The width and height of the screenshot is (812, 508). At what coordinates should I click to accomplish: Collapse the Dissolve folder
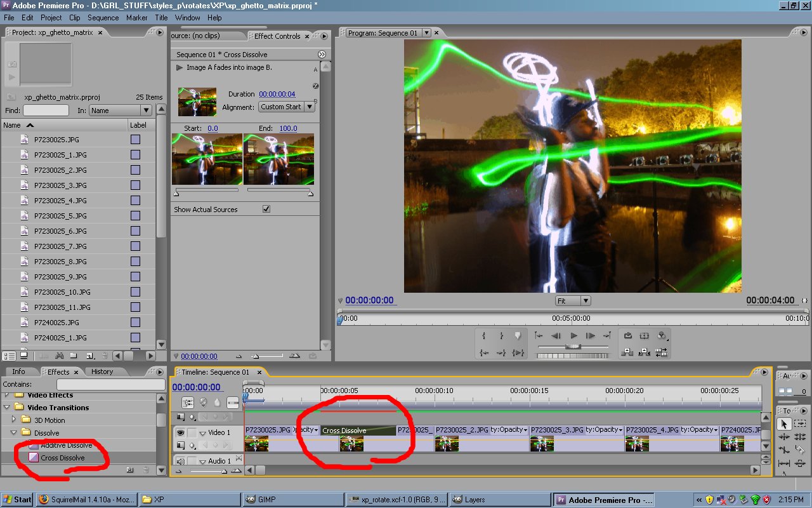pyautogui.click(x=14, y=432)
